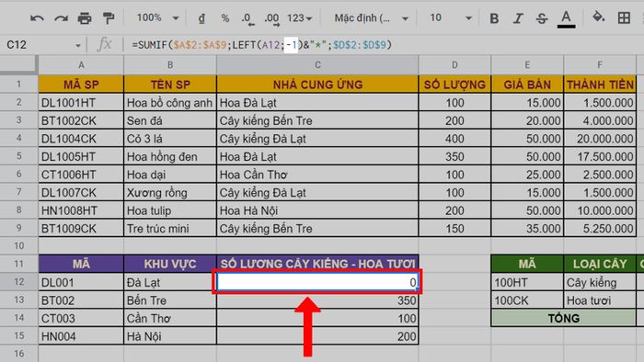Viewport: 644px width, 362px height.
Task: Select column C header
Action: [317, 65]
